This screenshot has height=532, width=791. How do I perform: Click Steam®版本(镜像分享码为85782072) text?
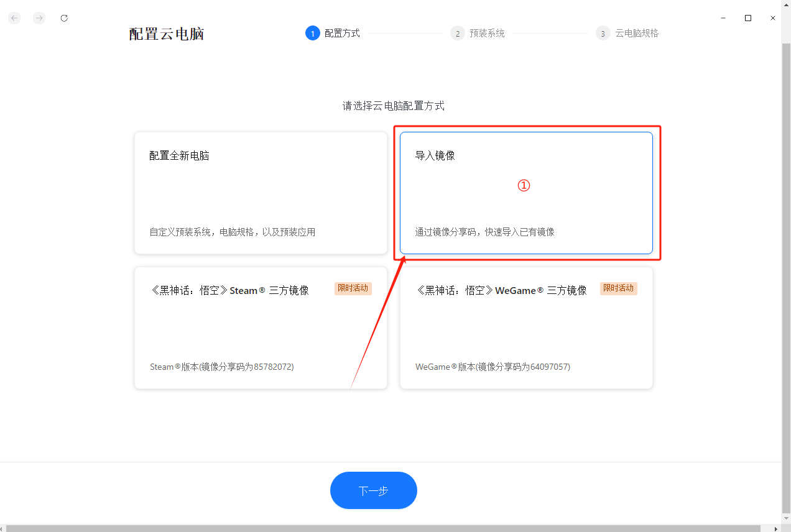point(222,367)
